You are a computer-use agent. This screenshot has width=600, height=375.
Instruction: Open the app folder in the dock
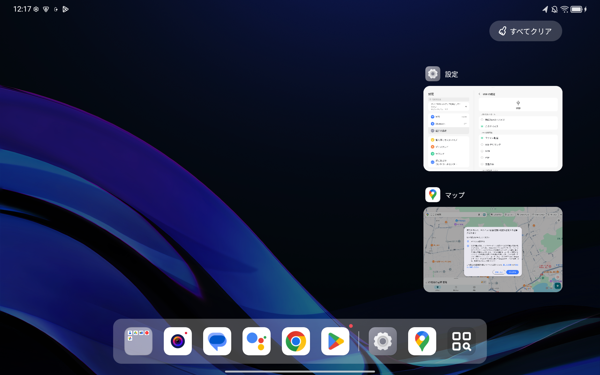[x=138, y=341]
